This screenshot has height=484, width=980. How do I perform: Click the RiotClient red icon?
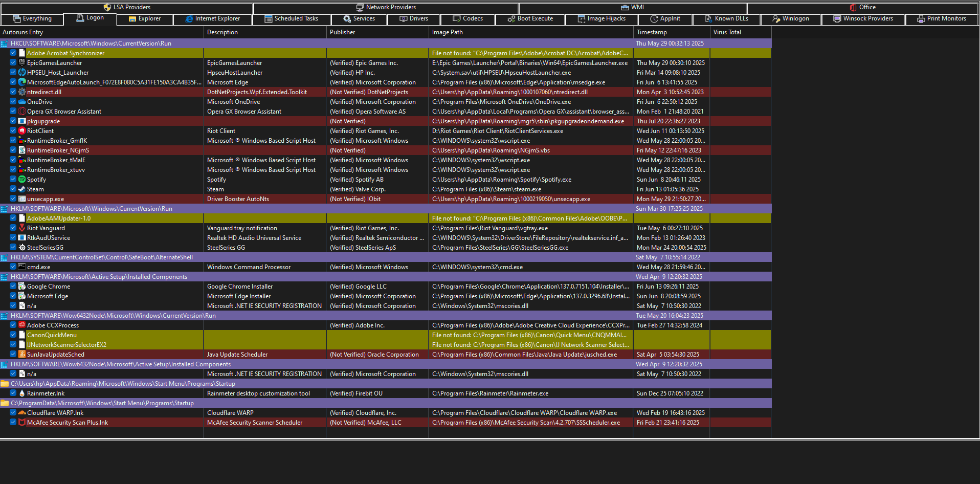click(22, 131)
